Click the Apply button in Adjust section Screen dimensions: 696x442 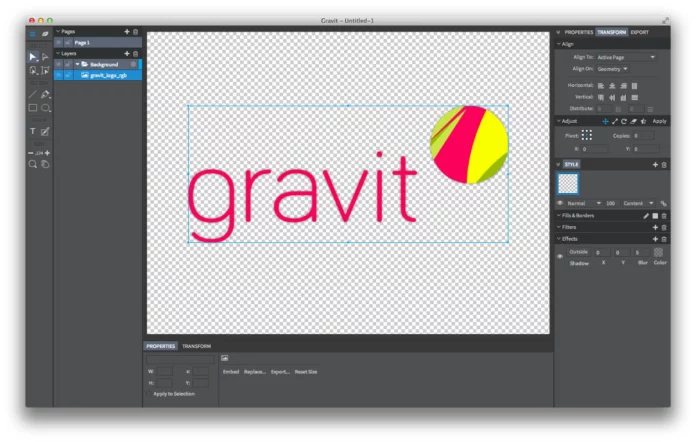659,121
